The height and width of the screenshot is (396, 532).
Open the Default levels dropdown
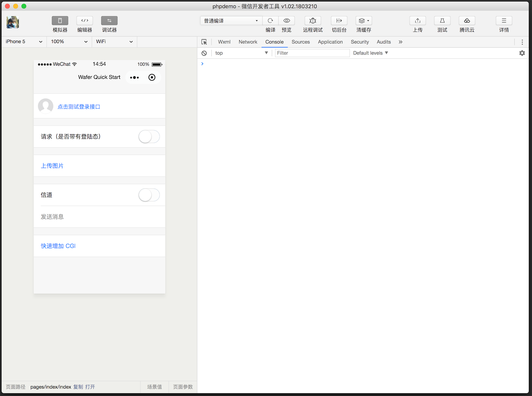tap(370, 53)
